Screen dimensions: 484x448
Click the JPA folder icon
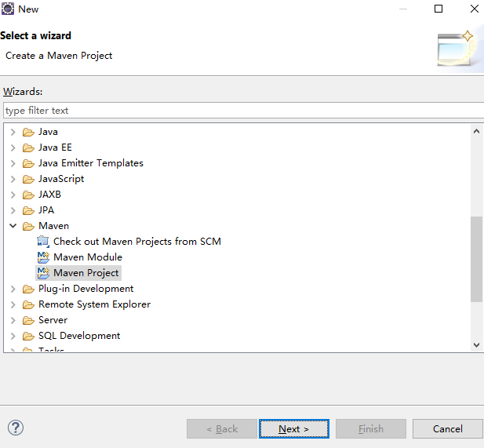[x=28, y=210]
